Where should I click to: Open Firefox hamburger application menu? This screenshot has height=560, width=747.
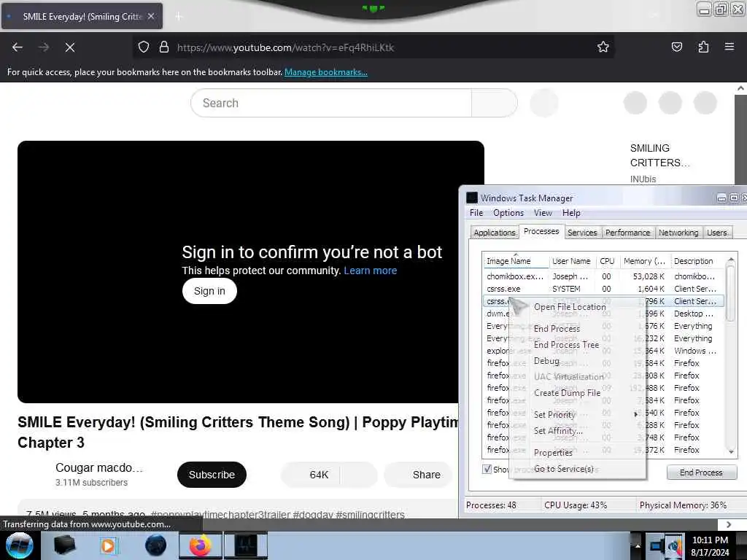click(729, 47)
